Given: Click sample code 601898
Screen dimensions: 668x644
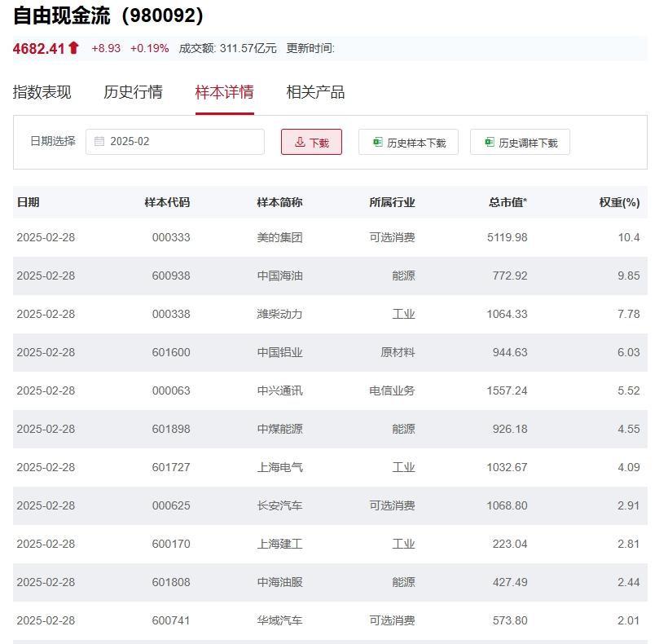Looking at the screenshot, I should coord(171,429).
